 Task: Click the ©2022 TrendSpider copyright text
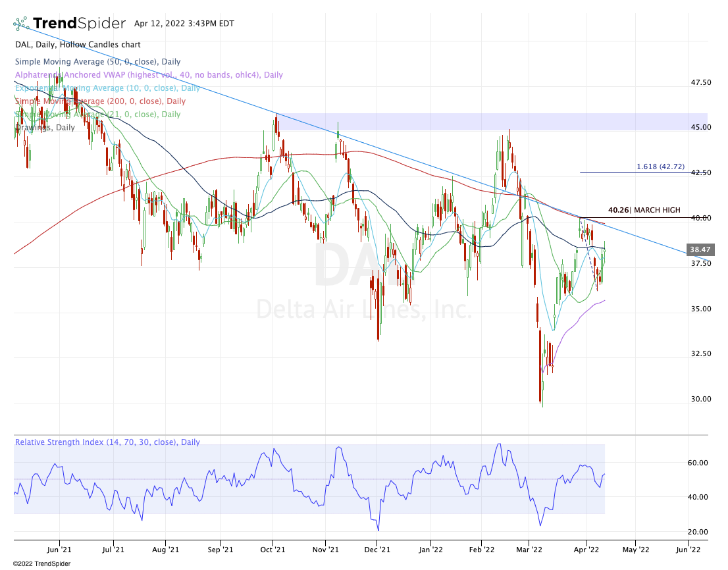pyautogui.click(x=41, y=564)
